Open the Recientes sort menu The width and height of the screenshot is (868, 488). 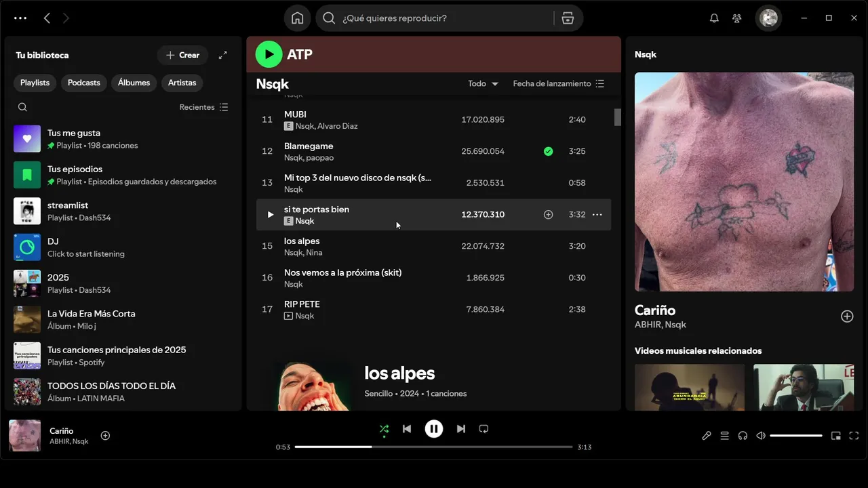click(x=203, y=107)
